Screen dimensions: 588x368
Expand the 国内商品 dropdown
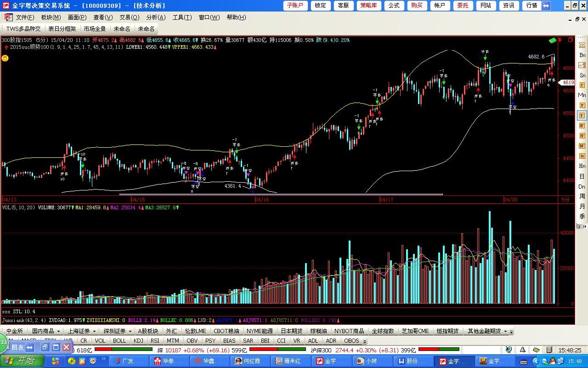point(58,331)
